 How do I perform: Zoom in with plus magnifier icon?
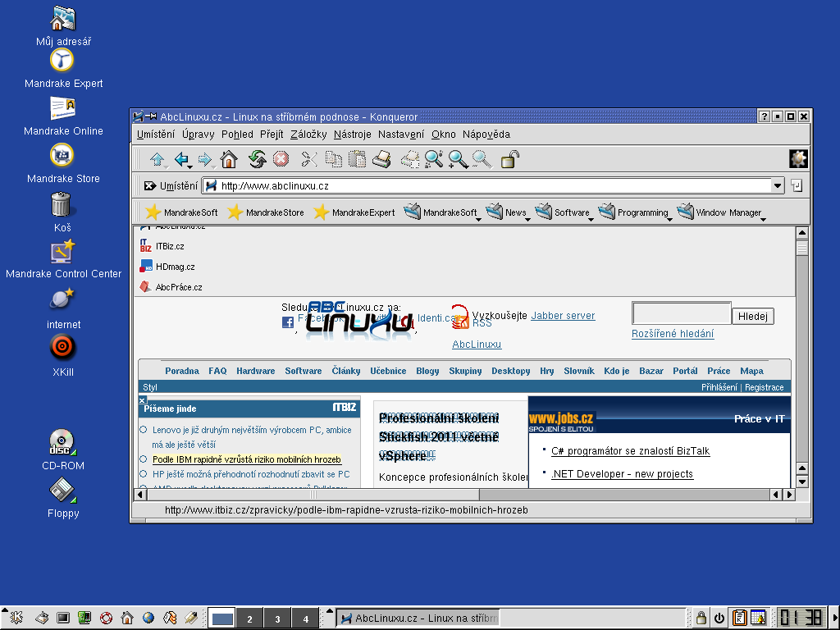[x=458, y=159]
